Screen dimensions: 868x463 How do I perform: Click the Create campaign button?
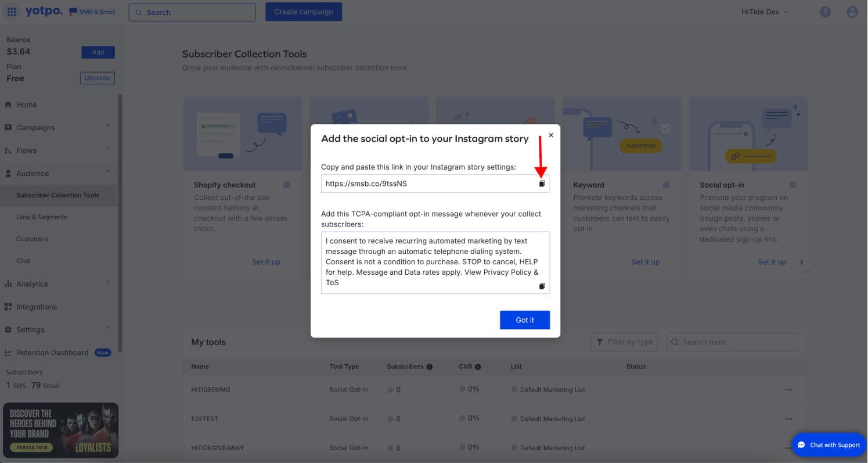click(303, 12)
